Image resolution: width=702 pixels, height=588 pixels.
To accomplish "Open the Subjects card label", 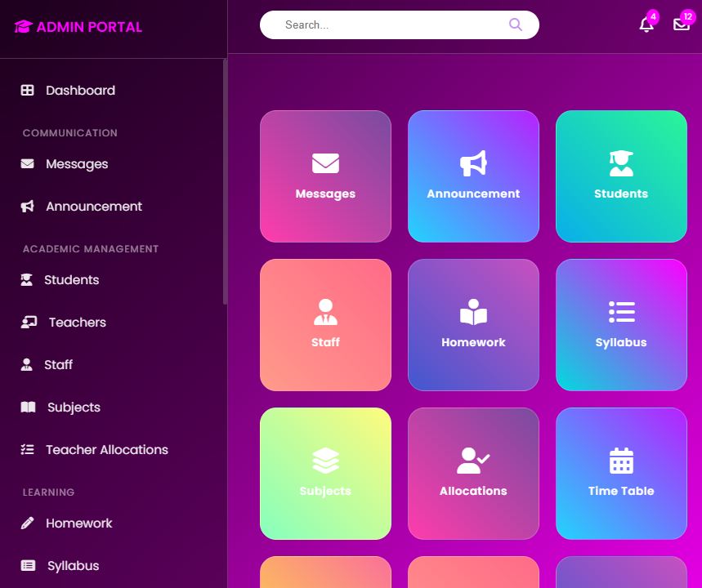I will pyautogui.click(x=325, y=492).
